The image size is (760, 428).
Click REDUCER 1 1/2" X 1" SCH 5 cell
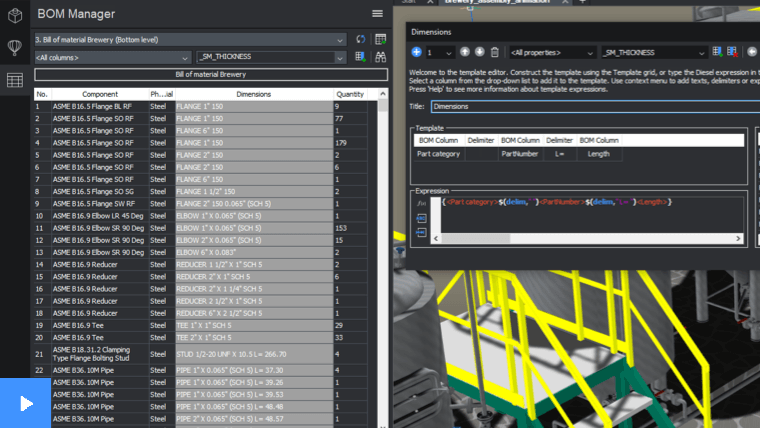click(x=253, y=265)
